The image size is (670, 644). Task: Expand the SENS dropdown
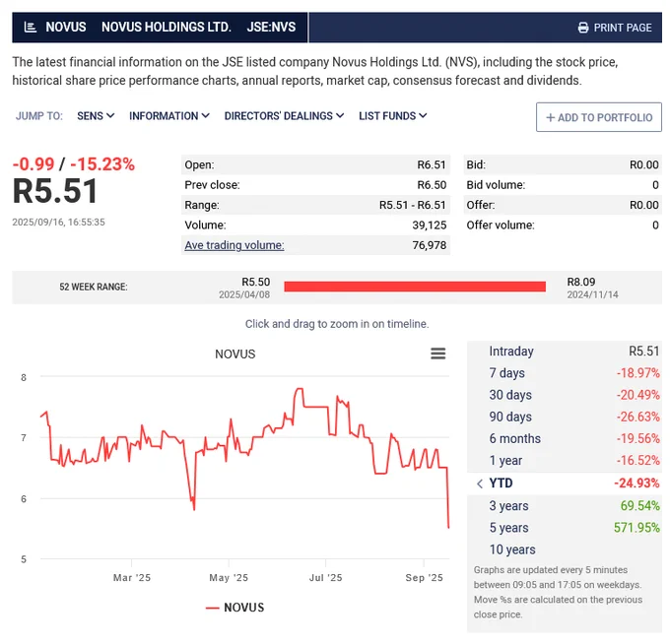click(96, 116)
